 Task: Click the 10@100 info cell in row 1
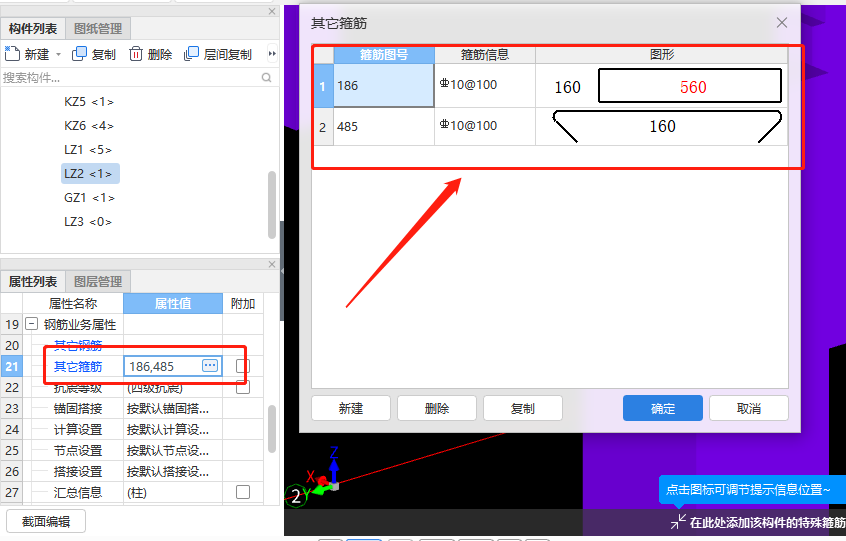tap(485, 85)
